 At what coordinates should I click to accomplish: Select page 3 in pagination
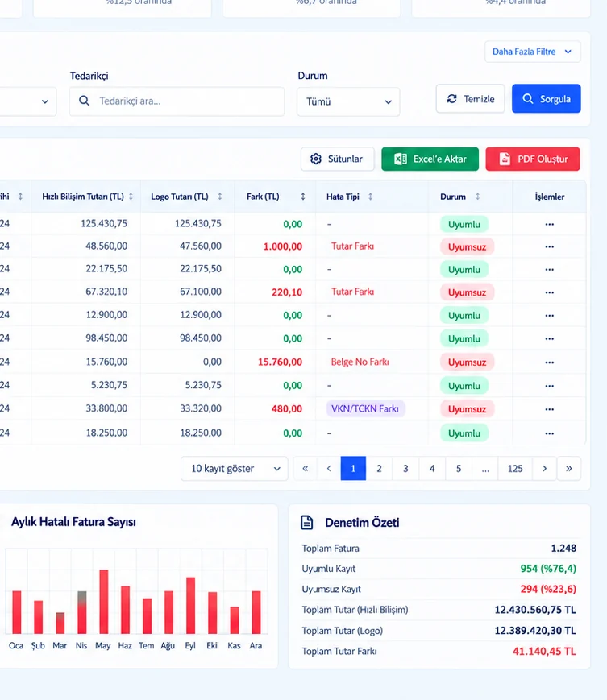click(x=405, y=468)
